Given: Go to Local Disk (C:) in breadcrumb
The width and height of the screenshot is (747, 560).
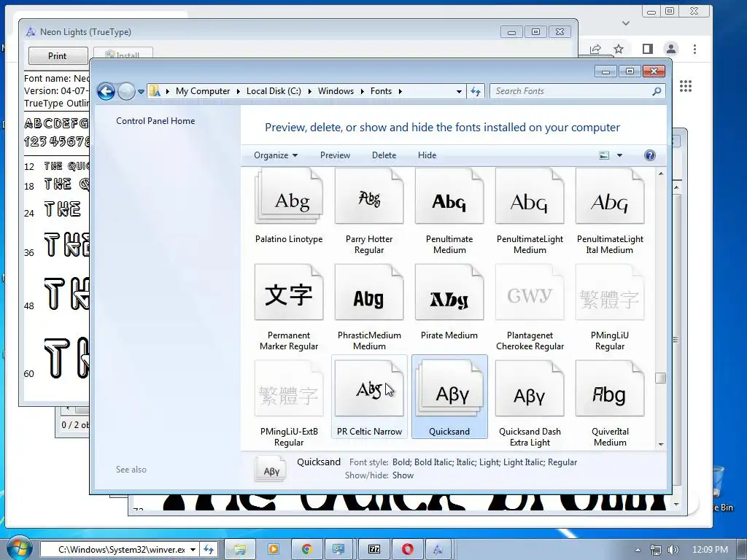Looking at the screenshot, I should coord(274,91).
